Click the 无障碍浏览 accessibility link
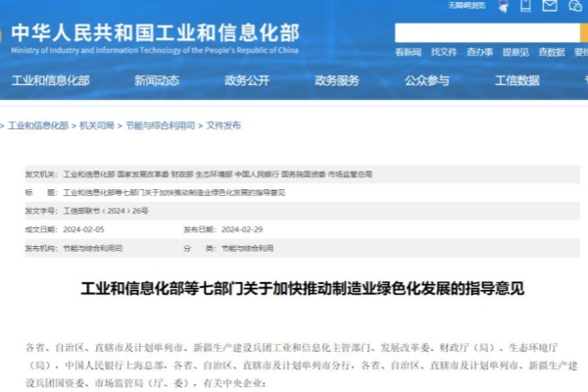The image size is (588, 392). coord(466,5)
